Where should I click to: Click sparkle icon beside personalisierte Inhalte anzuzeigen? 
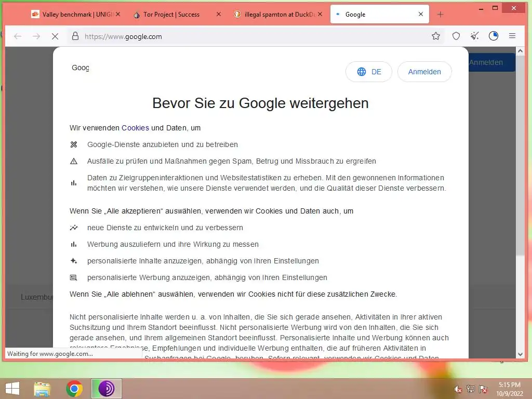74,261
